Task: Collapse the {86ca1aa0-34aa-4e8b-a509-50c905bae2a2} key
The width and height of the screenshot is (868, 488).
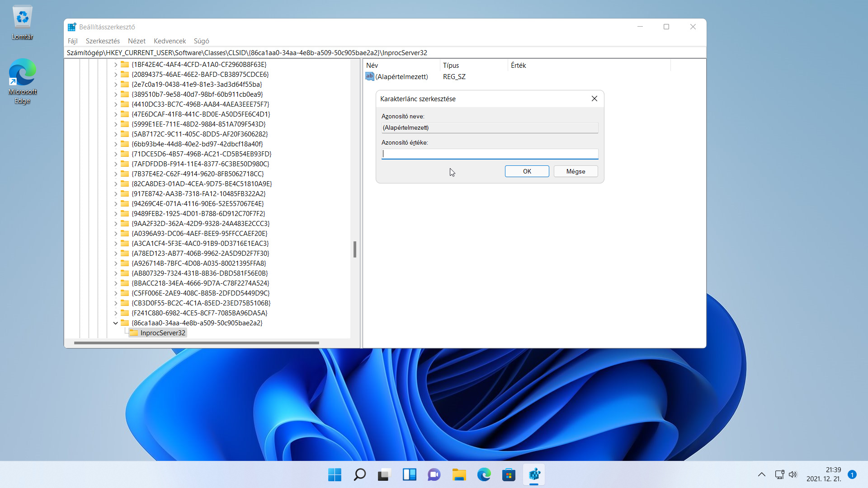Action: pyautogui.click(x=115, y=323)
